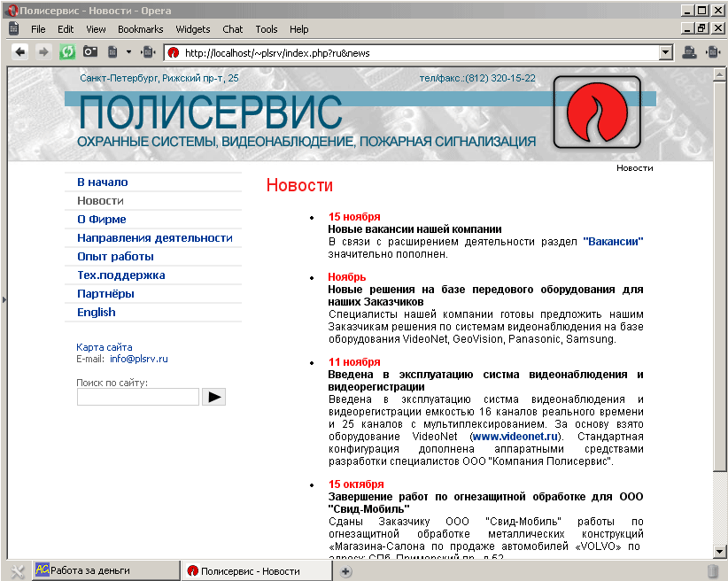728x581 pixels.
Task: Select the 'Полисервис - Новости' tab
Action: (257, 570)
